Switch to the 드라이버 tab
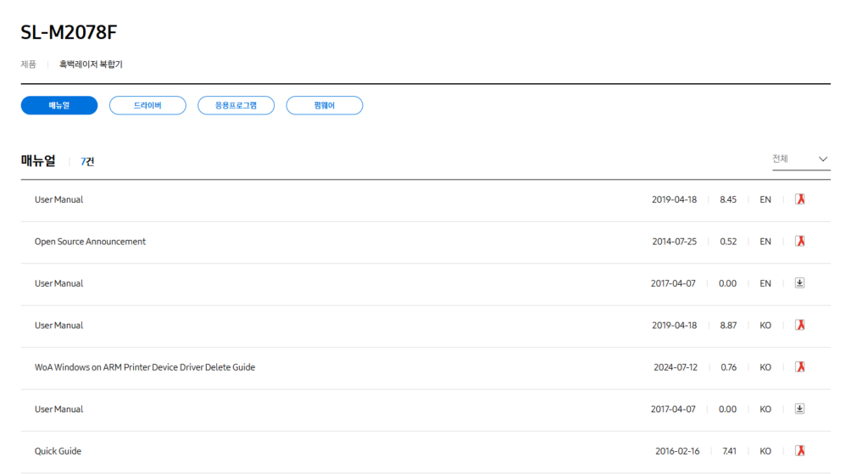Image resolution: width=868 pixels, height=474 pixels. coord(147,105)
